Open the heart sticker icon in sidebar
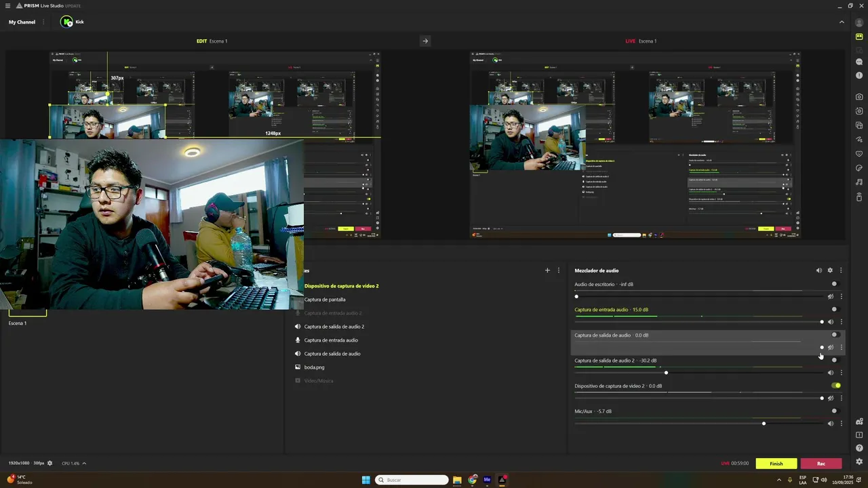 (x=859, y=154)
